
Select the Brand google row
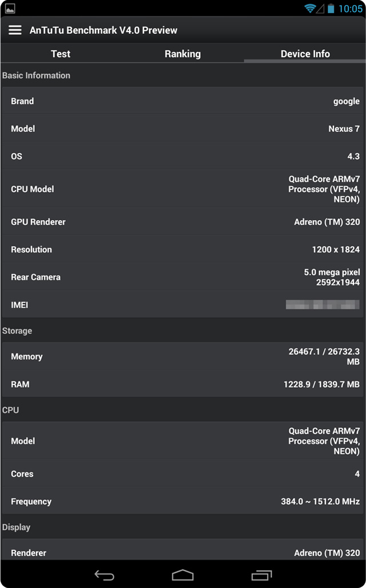pyautogui.click(x=183, y=101)
